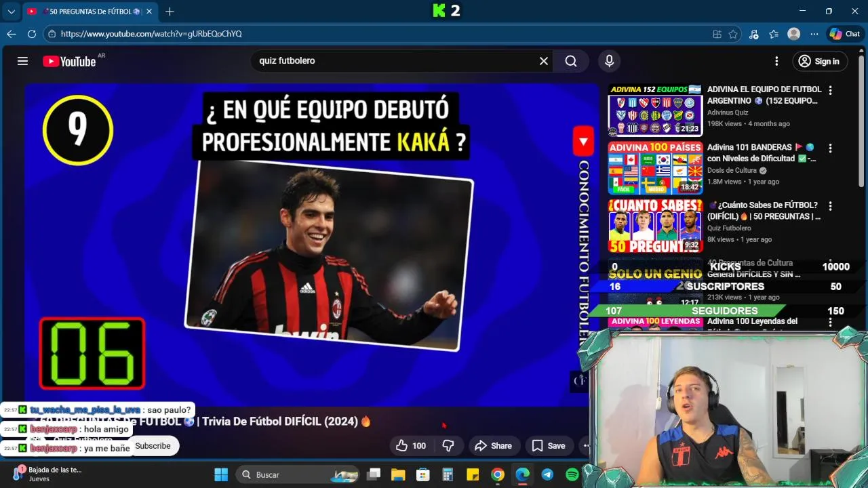Screen dimensions: 868x488
Task: Open the tab search dropdown chevron
Action: click(x=11, y=12)
